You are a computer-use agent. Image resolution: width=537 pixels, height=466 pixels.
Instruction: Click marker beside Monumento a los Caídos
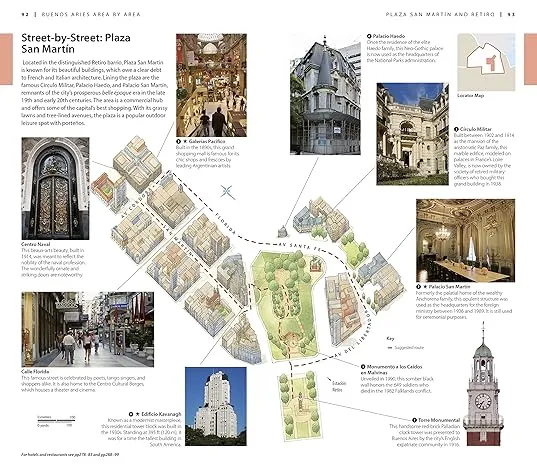[363, 367]
